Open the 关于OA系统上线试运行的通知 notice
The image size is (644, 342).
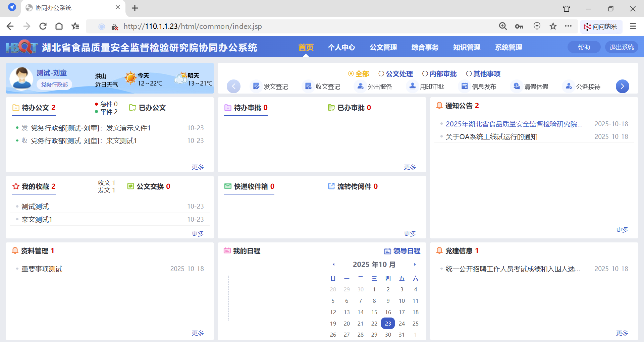(x=491, y=137)
